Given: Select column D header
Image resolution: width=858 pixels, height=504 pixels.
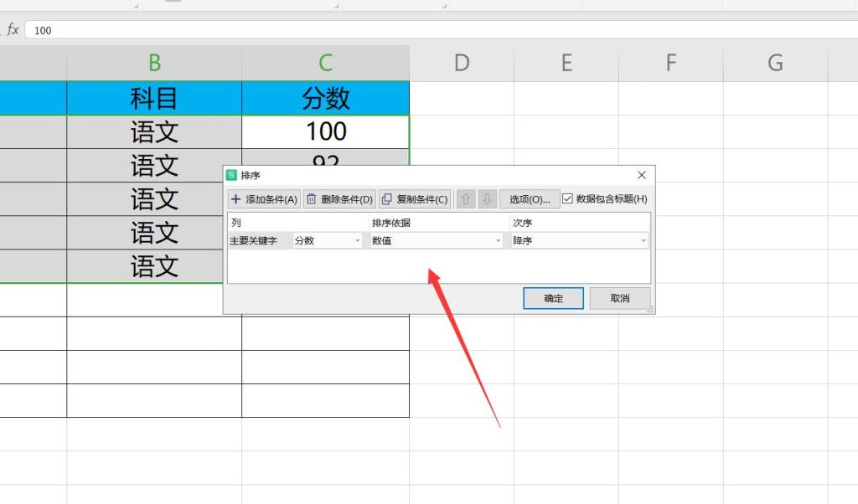Looking at the screenshot, I should coord(461,63).
